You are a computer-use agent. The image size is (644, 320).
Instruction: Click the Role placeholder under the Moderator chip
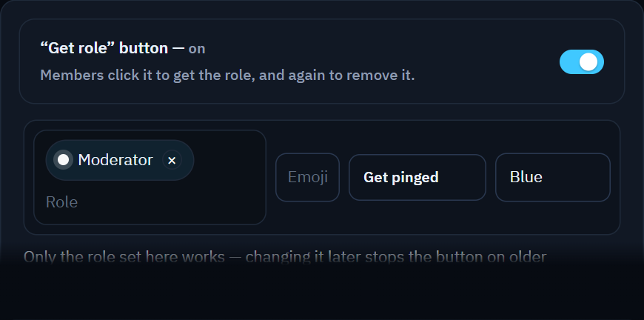(61, 202)
